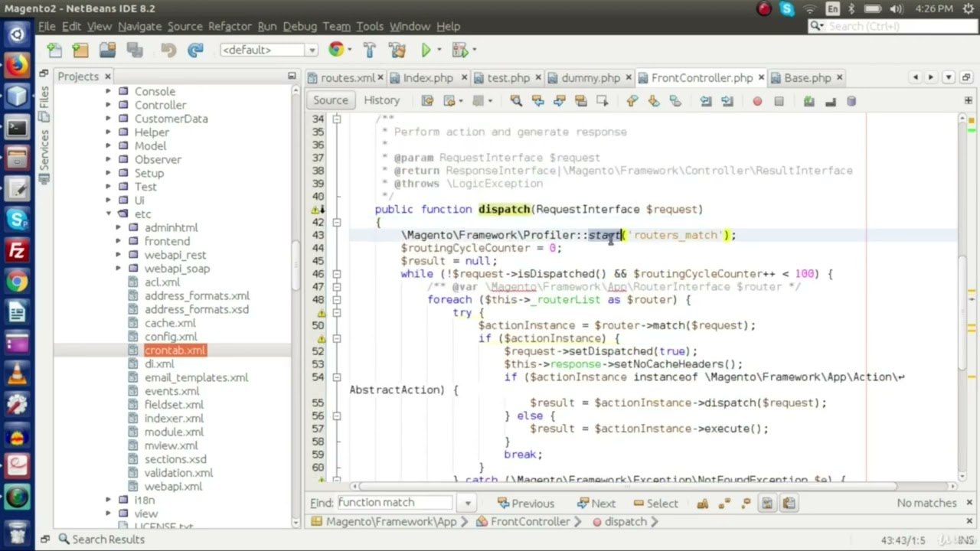The image size is (980, 551).
Task: Click the Next Bookmark editor icon
Action: coord(653,100)
